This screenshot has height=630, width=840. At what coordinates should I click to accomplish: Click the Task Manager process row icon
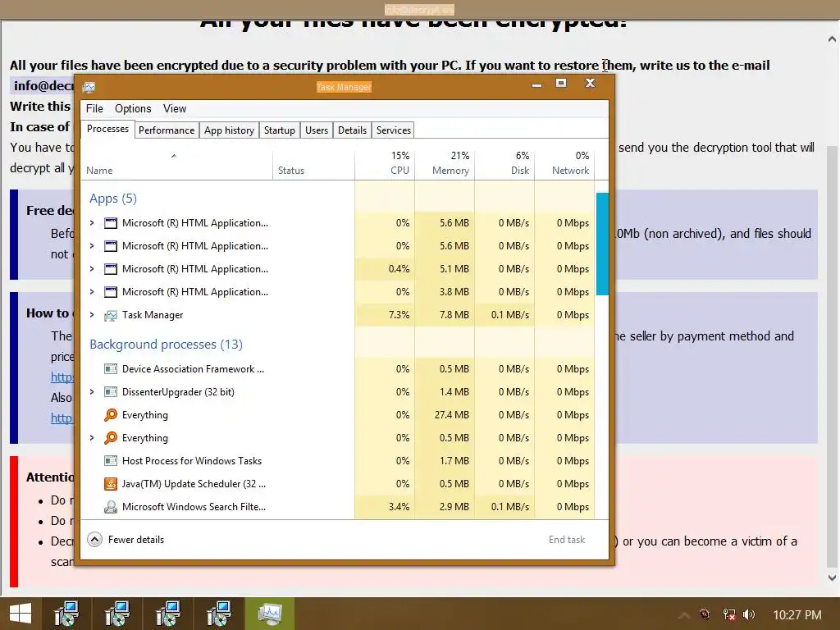(x=111, y=315)
